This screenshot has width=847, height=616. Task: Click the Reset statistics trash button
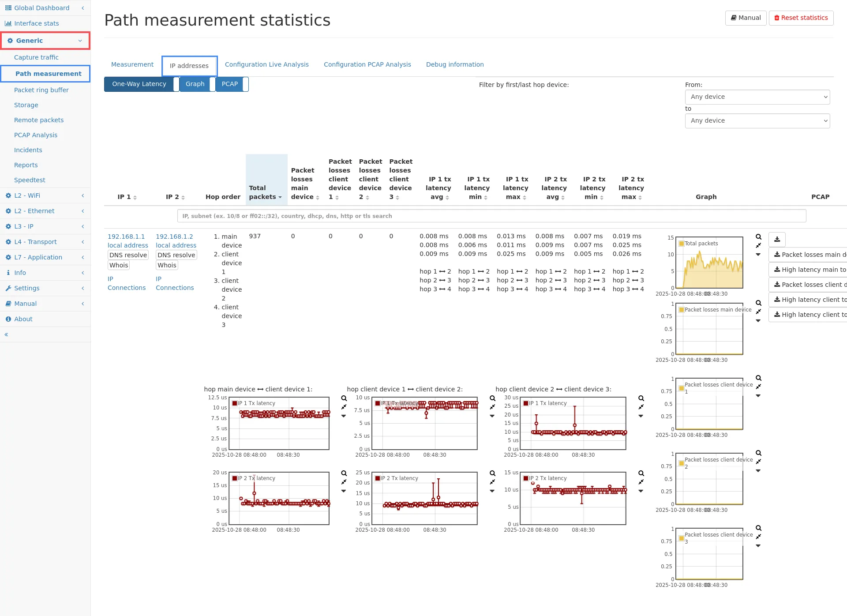(x=801, y=18)
